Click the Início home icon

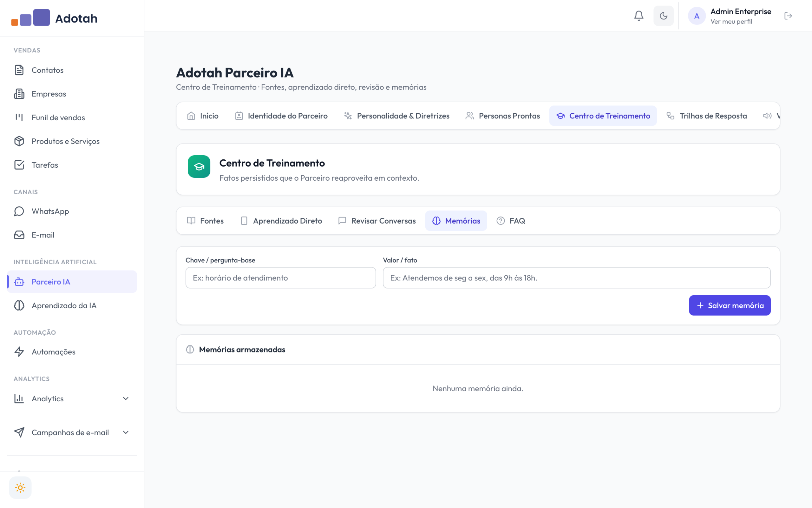(x=191, y=116)
